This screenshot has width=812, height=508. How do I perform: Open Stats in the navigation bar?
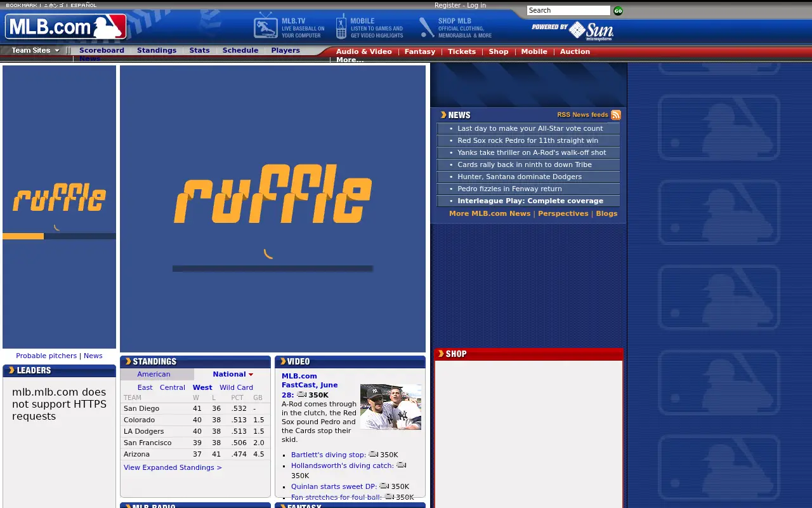coord(199,50)
